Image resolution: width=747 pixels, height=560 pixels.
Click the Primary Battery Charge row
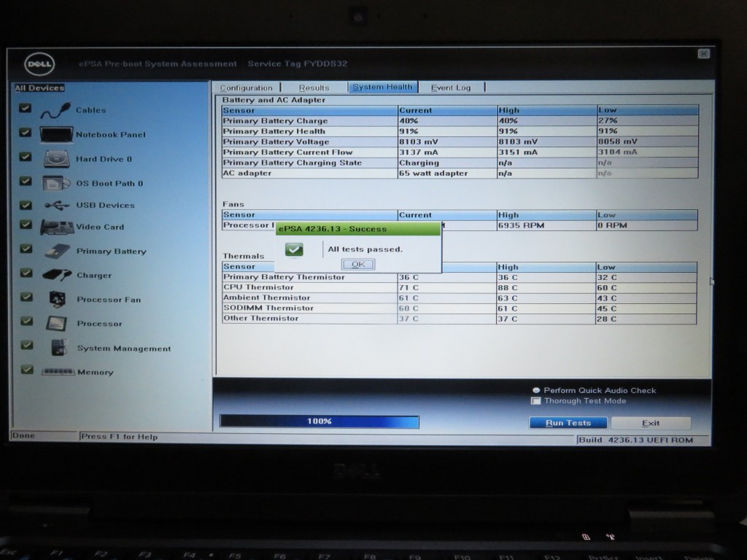coord(460,121)
